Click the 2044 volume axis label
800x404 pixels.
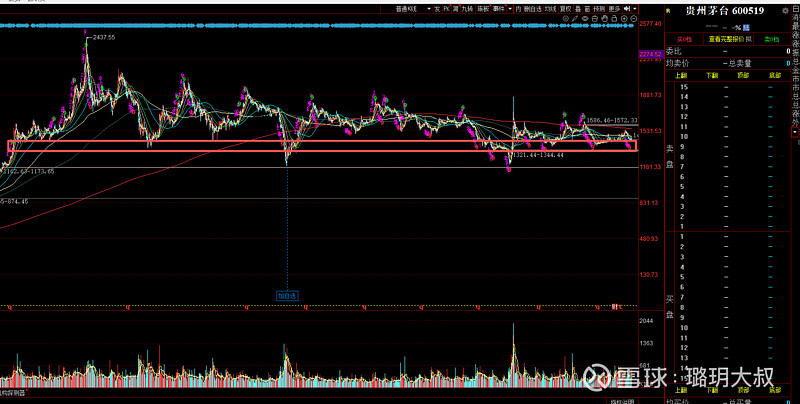(646, 320)
